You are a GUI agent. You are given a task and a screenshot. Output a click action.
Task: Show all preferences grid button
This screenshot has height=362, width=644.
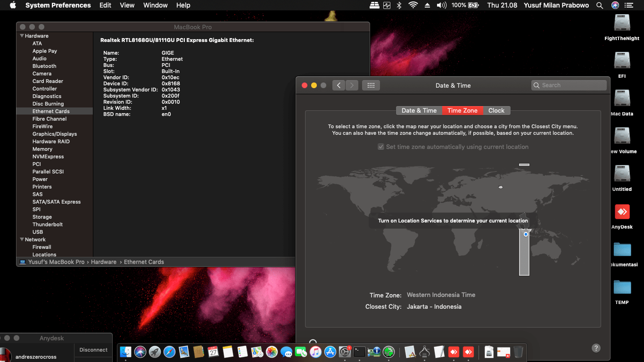[x=371, y=85]
